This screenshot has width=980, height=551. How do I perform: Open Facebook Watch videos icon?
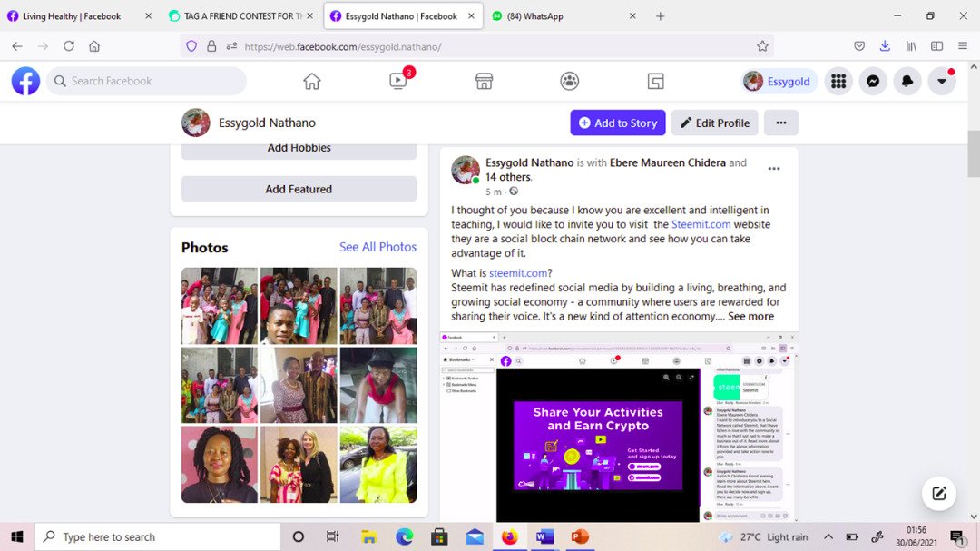pyautogui.click(x=398, y=82)
